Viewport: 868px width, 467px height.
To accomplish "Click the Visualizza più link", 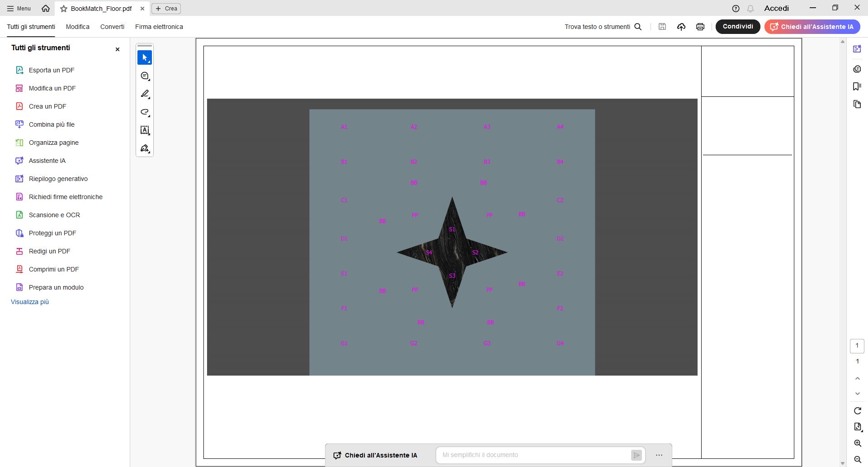I will [x=30, y=302].
